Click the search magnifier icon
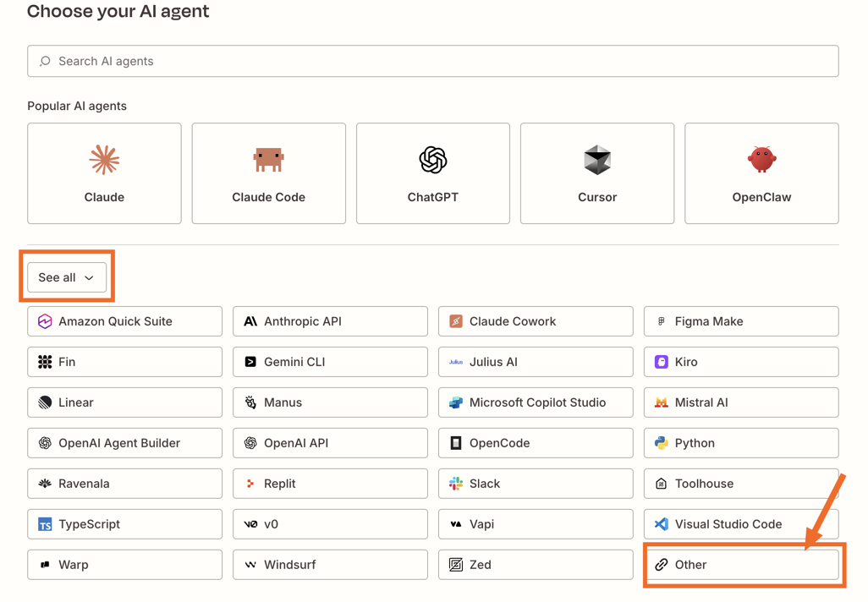Image resolution: width=868 pixels, height=602 pixels. [46, 61]
